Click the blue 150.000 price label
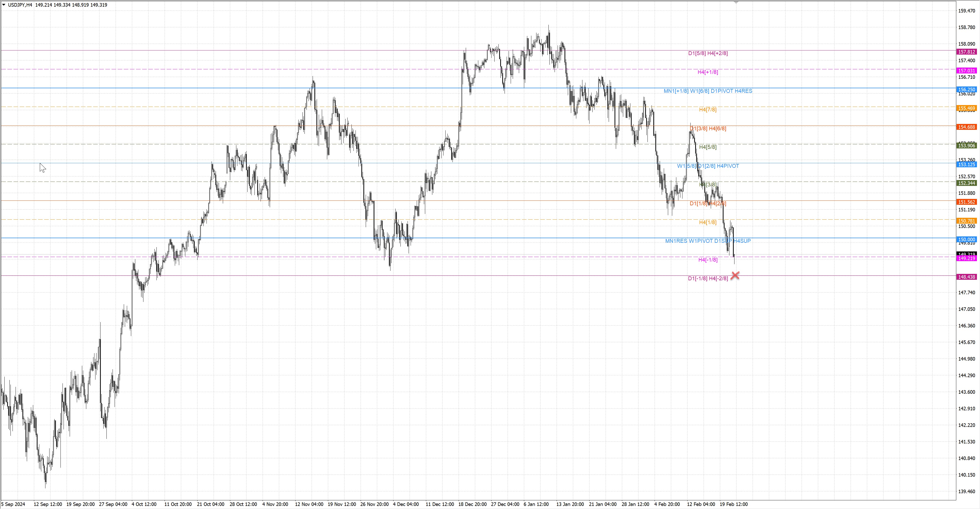Screen dimensions: 980x509 966,239
